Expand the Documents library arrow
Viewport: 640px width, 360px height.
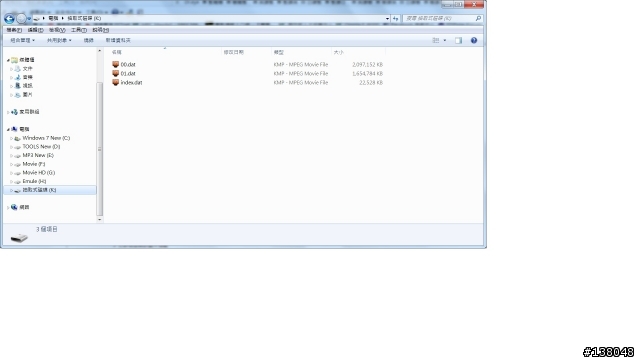[11, 69]
